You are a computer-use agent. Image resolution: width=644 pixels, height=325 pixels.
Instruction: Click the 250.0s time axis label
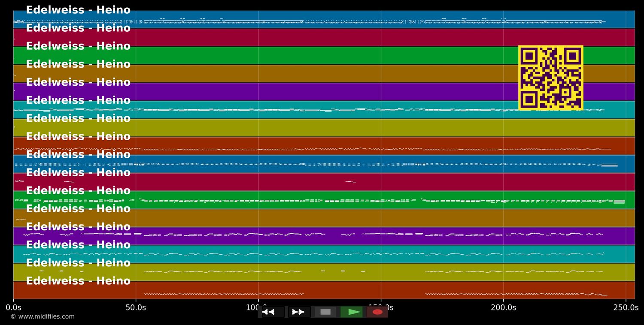626,307
